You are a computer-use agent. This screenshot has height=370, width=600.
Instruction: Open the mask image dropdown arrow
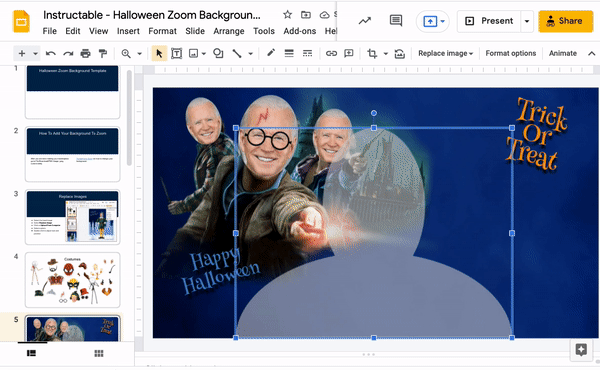(x=386, y=54)
